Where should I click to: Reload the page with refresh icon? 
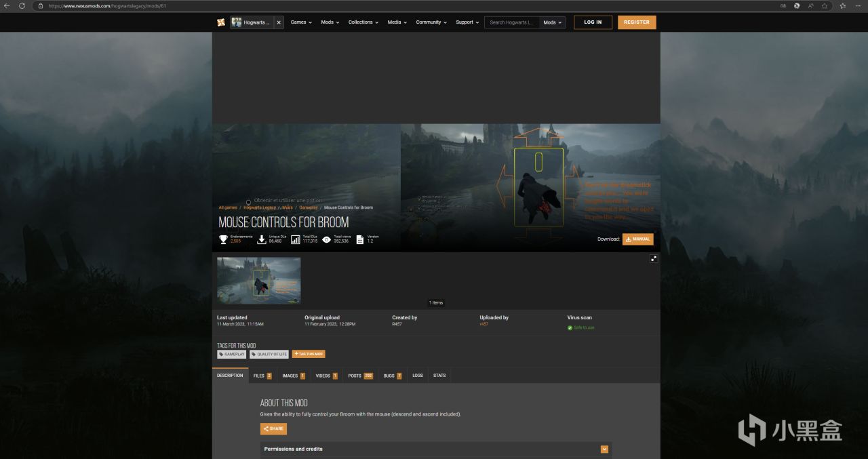[22, 5]
